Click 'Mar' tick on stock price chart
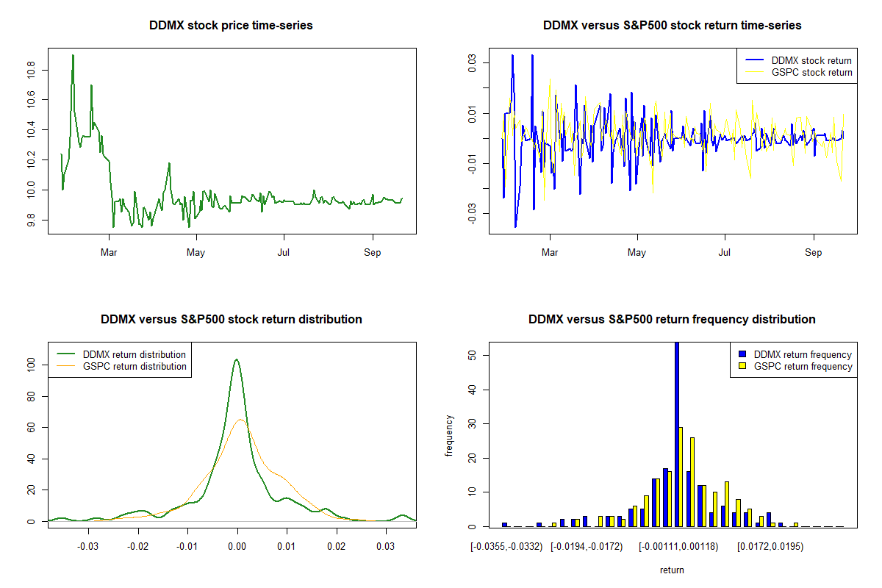 coord(109,252)
